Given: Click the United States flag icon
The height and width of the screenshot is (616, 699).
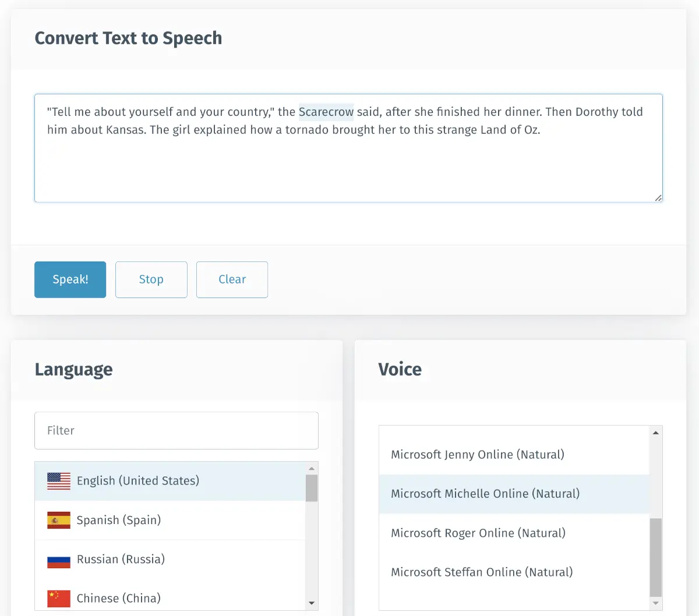Looking at the screenshot, I should pyautogui.click(x=59, y=481).
